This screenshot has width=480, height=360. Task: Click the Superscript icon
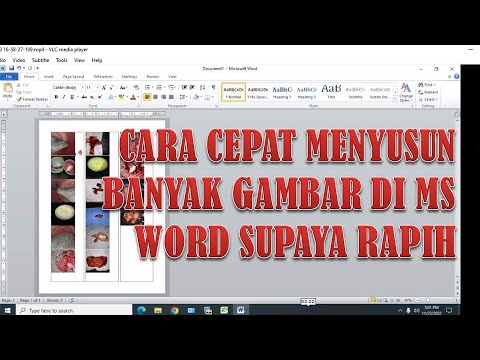coord(99,97)
